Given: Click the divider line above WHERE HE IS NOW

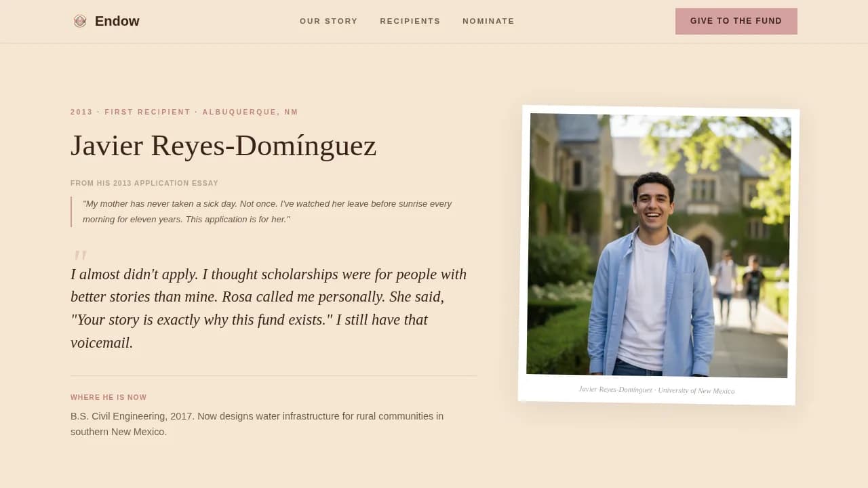Looking at the screenshot, I should [x=274, y=377].
